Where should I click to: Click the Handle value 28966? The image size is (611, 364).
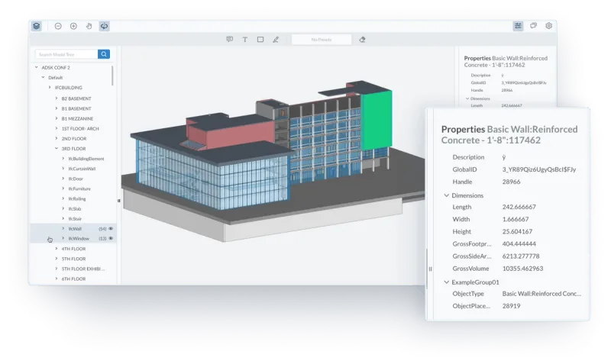point(511,182)
